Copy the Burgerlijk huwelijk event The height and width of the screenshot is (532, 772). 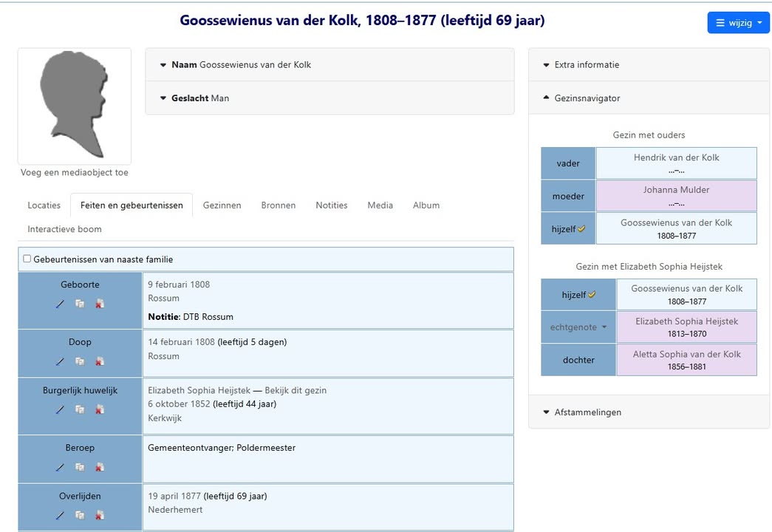[x=80, y=409]
